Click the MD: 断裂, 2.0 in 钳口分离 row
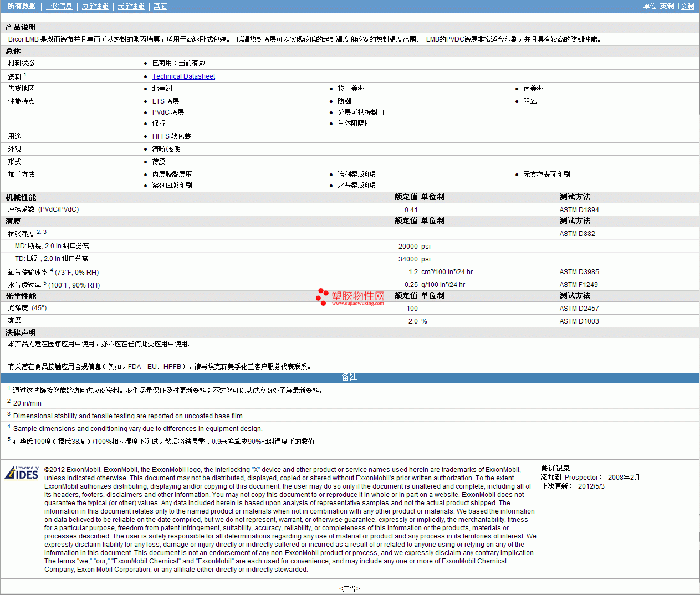This screenshot has width=700, height=595. pos(52,246)
